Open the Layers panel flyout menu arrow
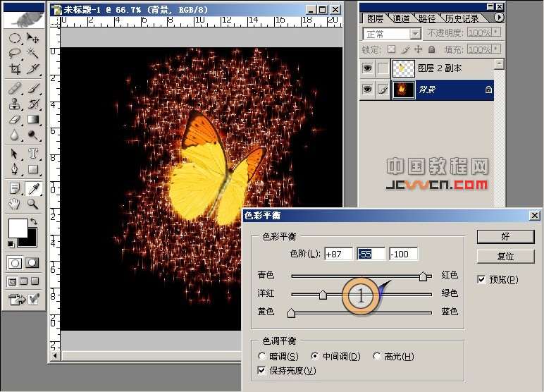This screenshot has height=392, width=544. 500,17
